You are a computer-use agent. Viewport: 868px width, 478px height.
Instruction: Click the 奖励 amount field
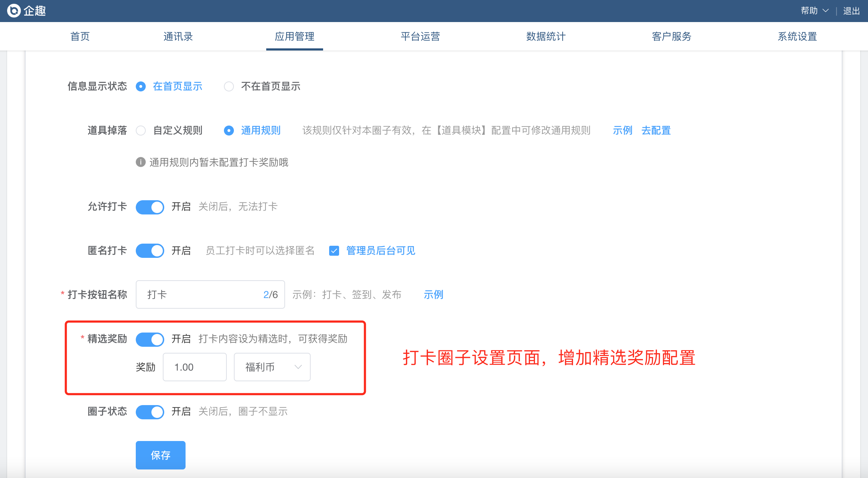[194, 367]
